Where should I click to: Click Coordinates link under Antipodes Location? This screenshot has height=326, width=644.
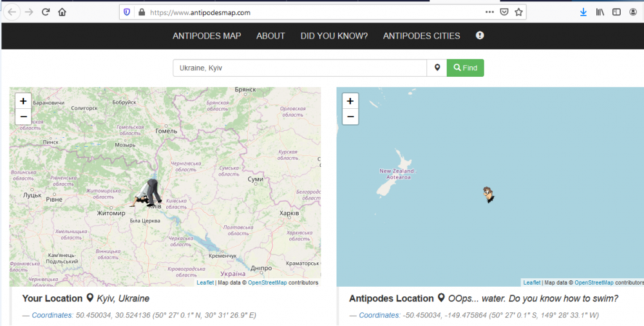[x=379, y=315]
